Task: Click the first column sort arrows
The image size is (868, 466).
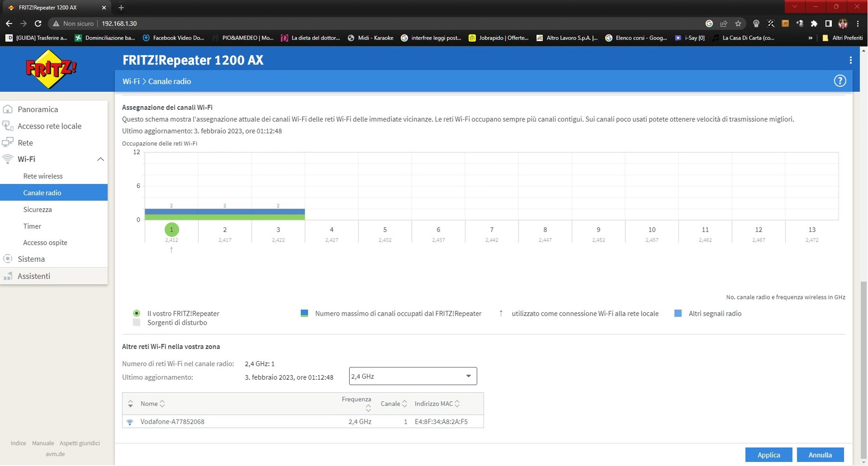Action: pyautogui.click(x=131, y=404)
